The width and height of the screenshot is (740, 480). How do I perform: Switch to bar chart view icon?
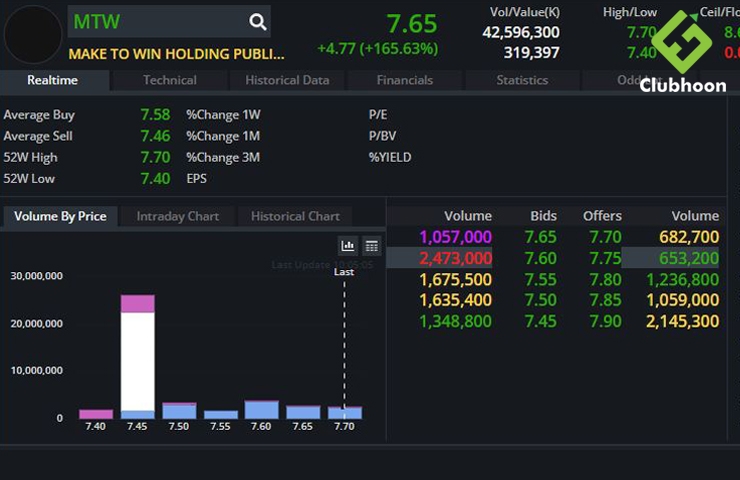point(348,245)
